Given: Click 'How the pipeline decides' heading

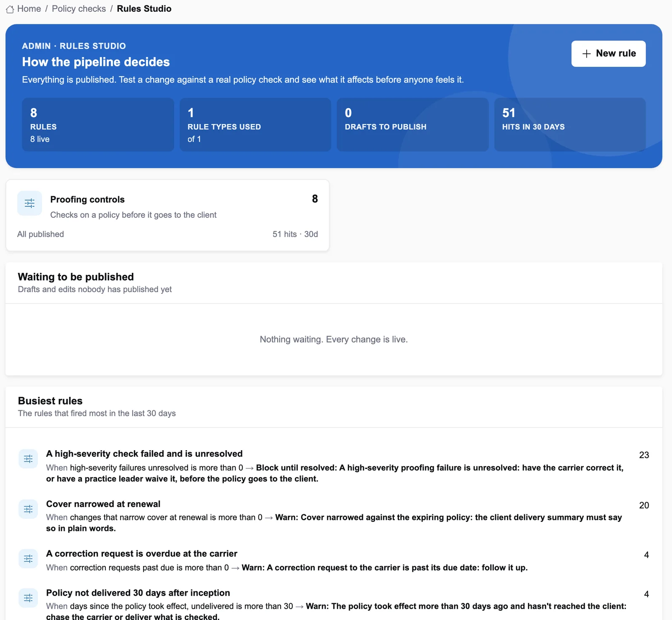Looking at the screenshot, I should [96, 62].
